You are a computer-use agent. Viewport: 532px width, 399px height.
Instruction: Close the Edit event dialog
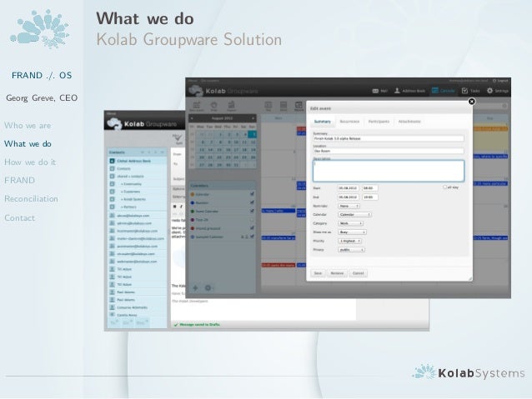(x=472, y=102)
